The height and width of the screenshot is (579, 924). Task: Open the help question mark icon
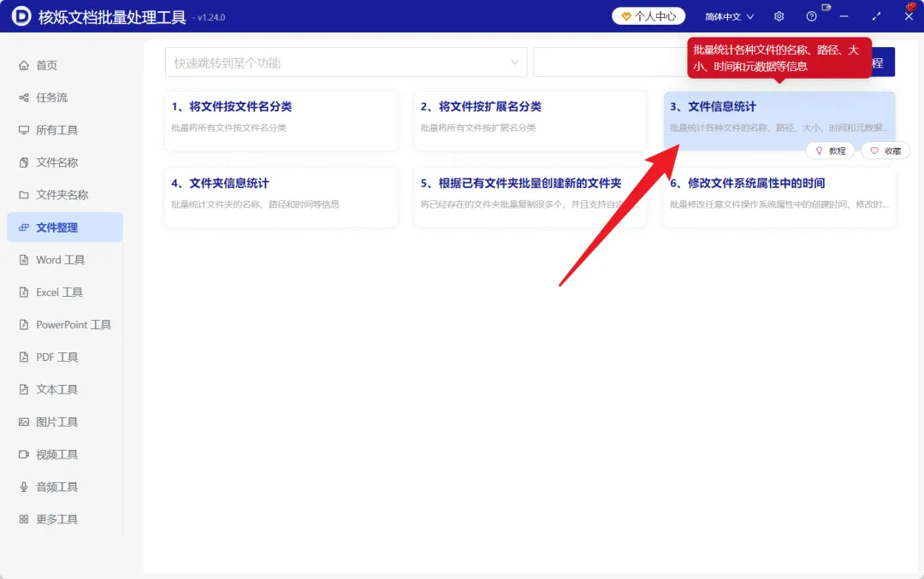click(x=811, y=16)
